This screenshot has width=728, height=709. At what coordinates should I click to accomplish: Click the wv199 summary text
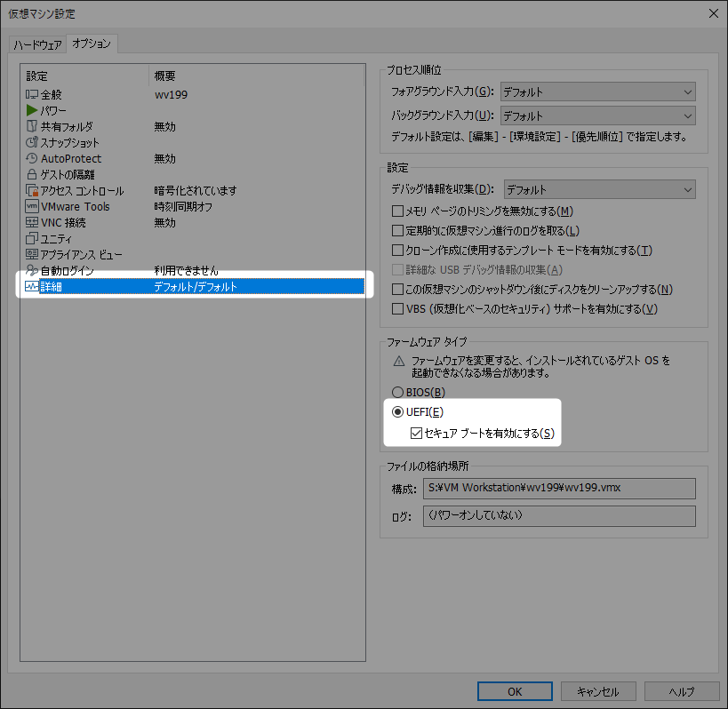point(171,95)
